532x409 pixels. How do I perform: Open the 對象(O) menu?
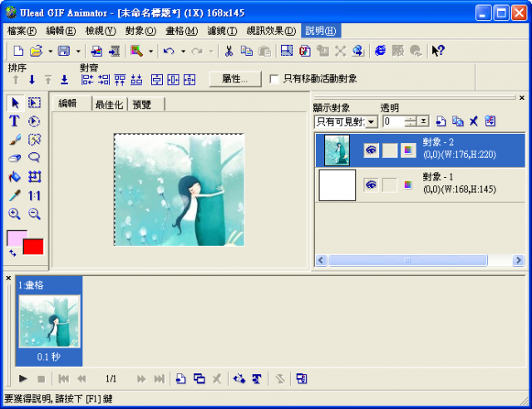140,31
